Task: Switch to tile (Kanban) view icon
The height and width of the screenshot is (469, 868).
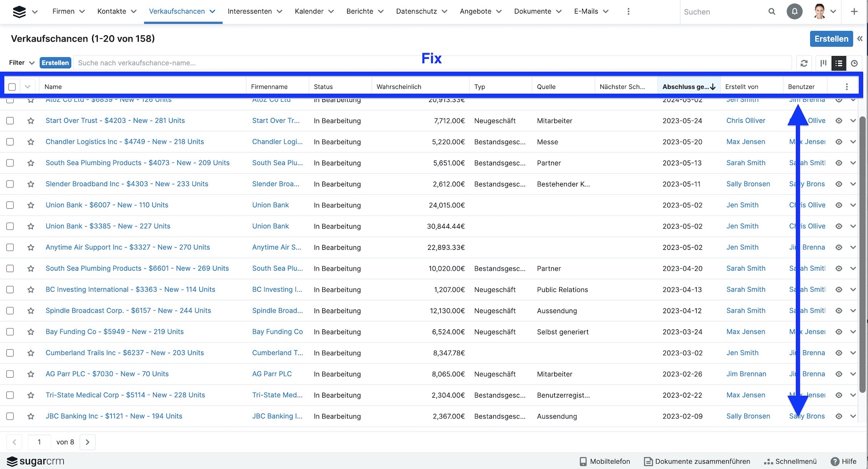Action: click(x=823, y=63)
